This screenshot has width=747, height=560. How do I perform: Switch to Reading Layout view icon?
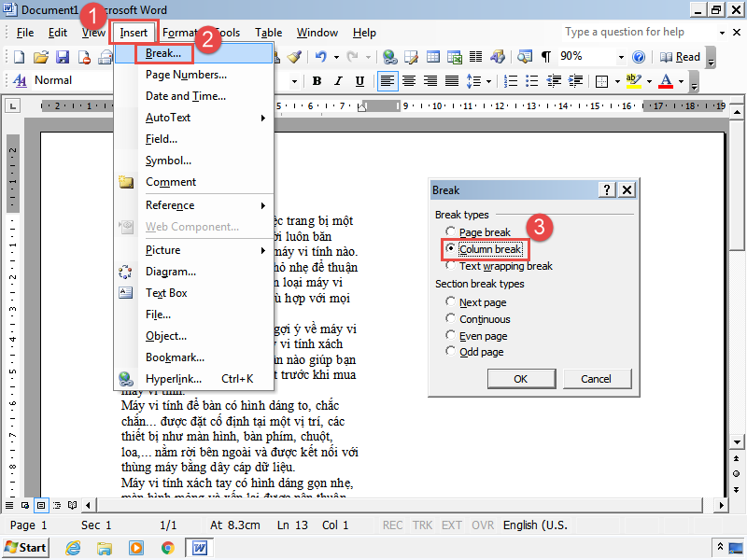coord(73,505)
